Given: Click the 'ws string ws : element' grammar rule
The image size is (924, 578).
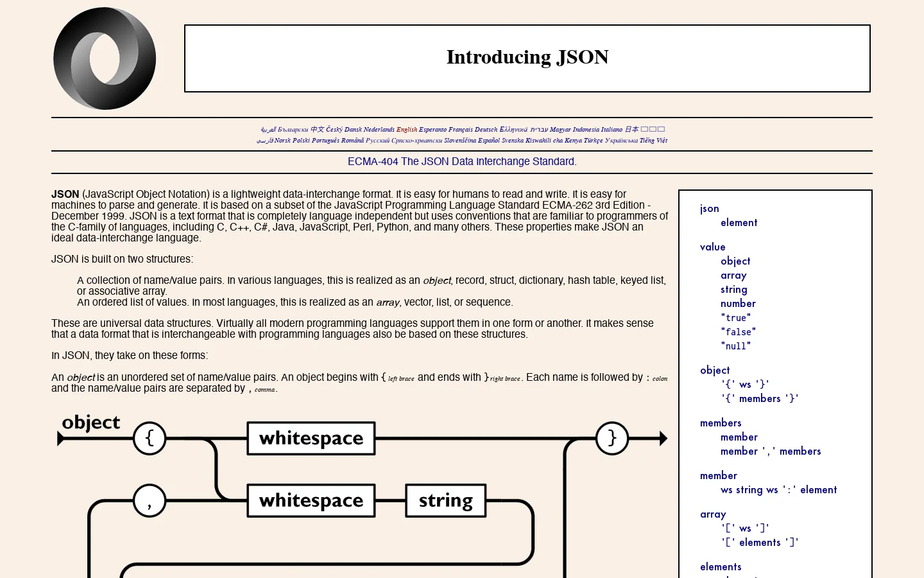Looking at the screenshot, I should (778, 490).
